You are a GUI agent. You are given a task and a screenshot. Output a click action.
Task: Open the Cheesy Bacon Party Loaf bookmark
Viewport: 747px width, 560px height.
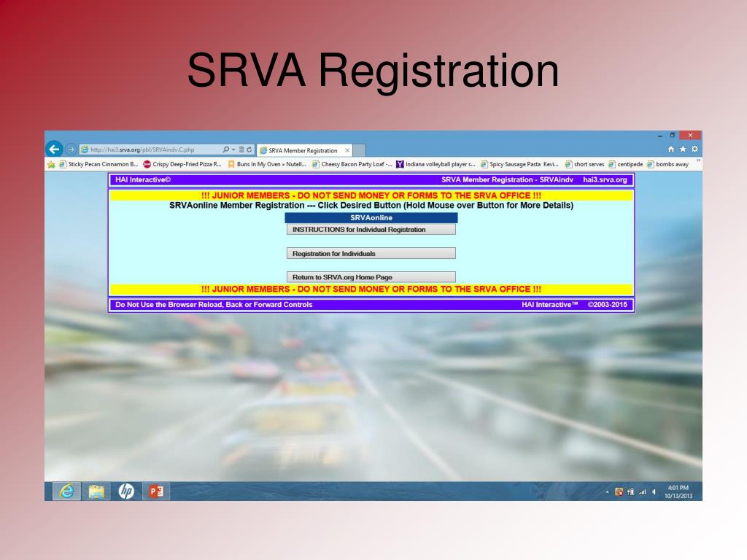pyautogui.click(x=352, y=164)
